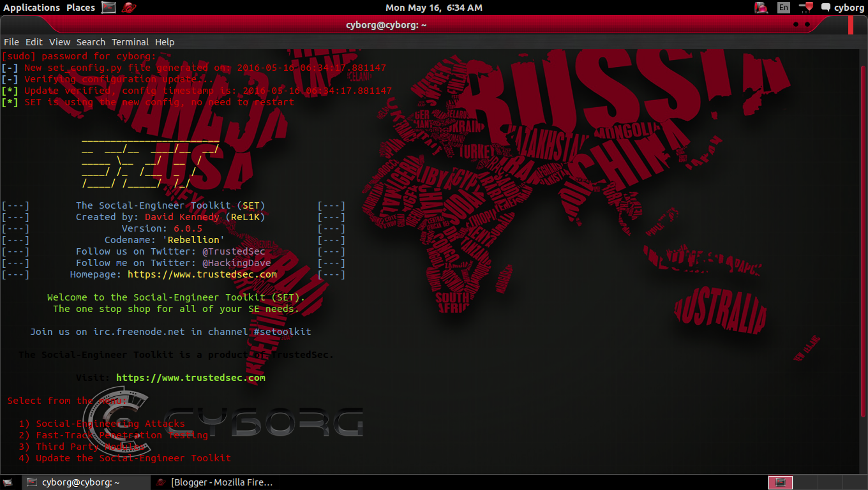The width and height of the screenshot is (868, 490).
Task: Open the File menu in the terminal window
Action: [x=11, y=41]
